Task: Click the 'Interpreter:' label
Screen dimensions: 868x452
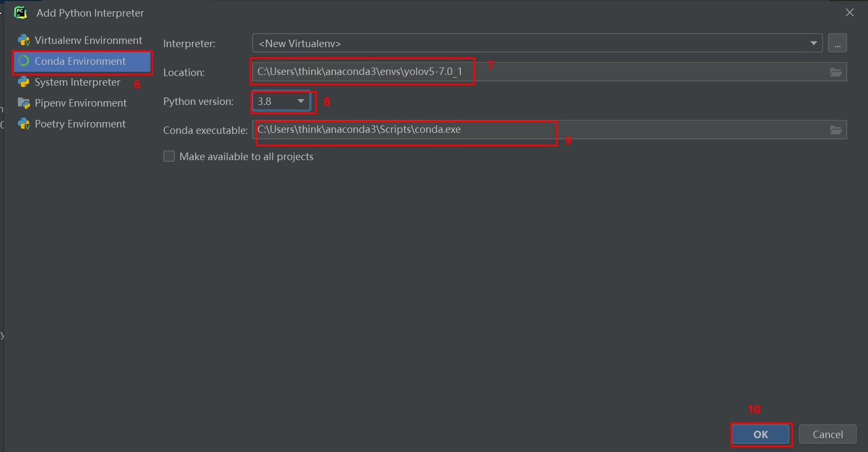Action: tap(189, 44)
